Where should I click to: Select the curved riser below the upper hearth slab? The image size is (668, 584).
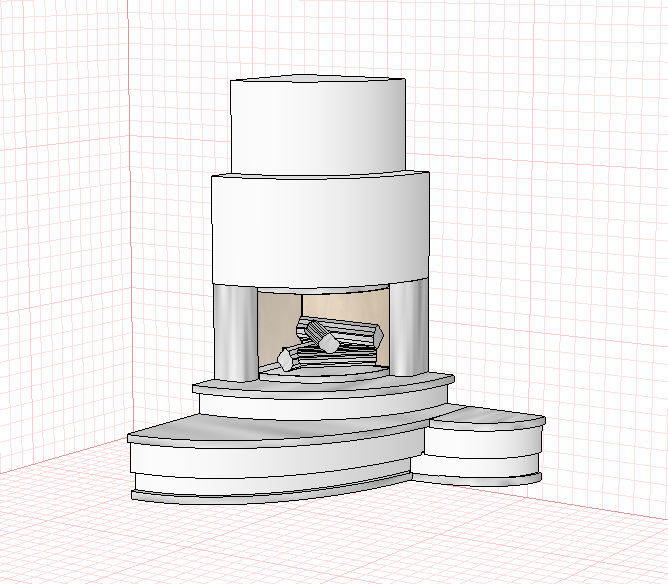coord(324,407)
